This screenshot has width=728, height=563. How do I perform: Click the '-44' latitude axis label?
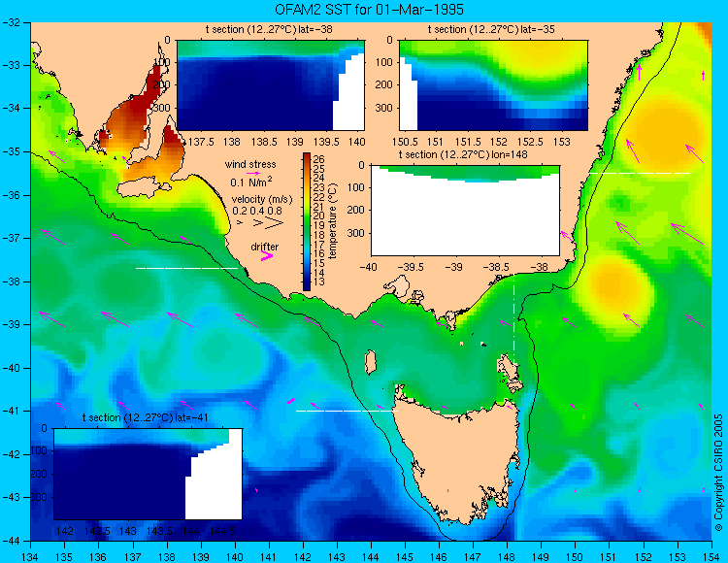(11, 541)
